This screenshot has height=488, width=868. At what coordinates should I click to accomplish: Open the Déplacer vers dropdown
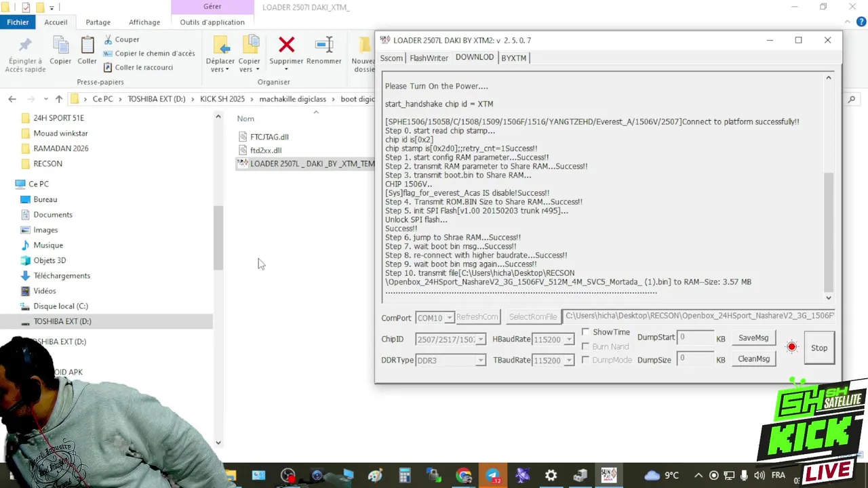coord(220,65)
